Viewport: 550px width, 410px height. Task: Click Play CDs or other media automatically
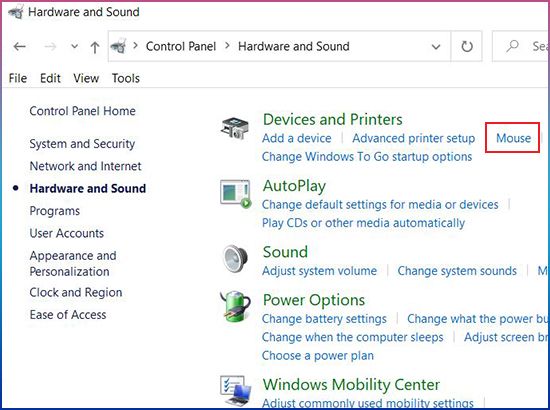(x=363, y=223)
